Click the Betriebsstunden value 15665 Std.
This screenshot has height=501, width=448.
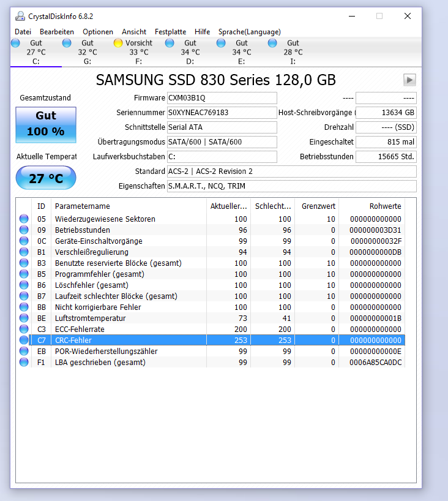click(x=386, y=157)
